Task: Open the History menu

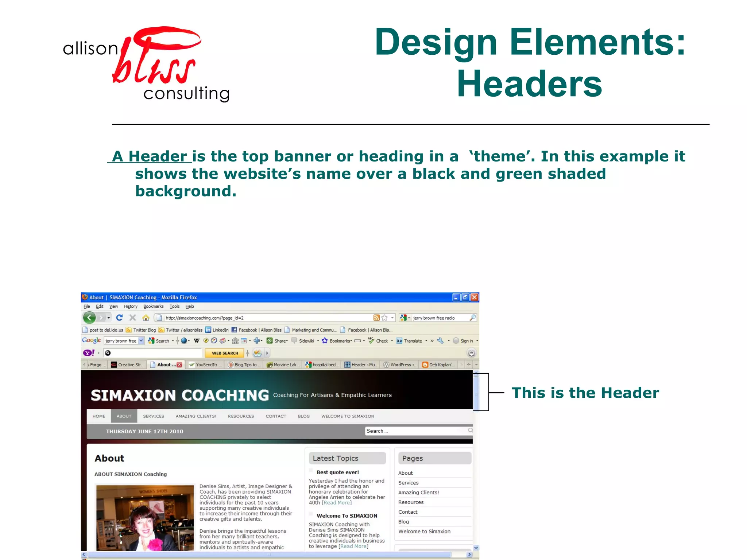Action: 131,306
